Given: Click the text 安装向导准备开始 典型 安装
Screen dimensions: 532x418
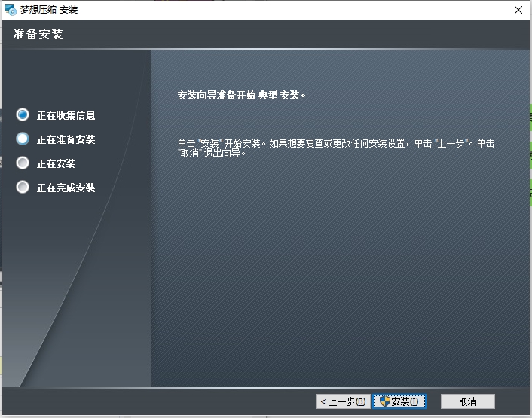Looking at the screenshot, I should click(242, 95).
